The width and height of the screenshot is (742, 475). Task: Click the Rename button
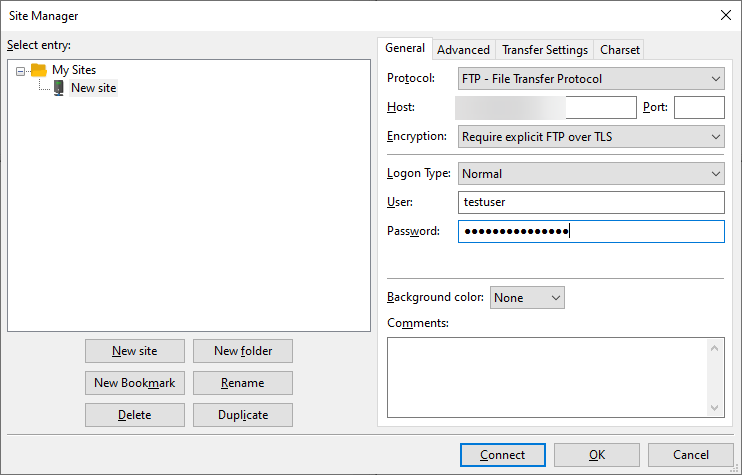pyautogui.click(x=243, y=383)
